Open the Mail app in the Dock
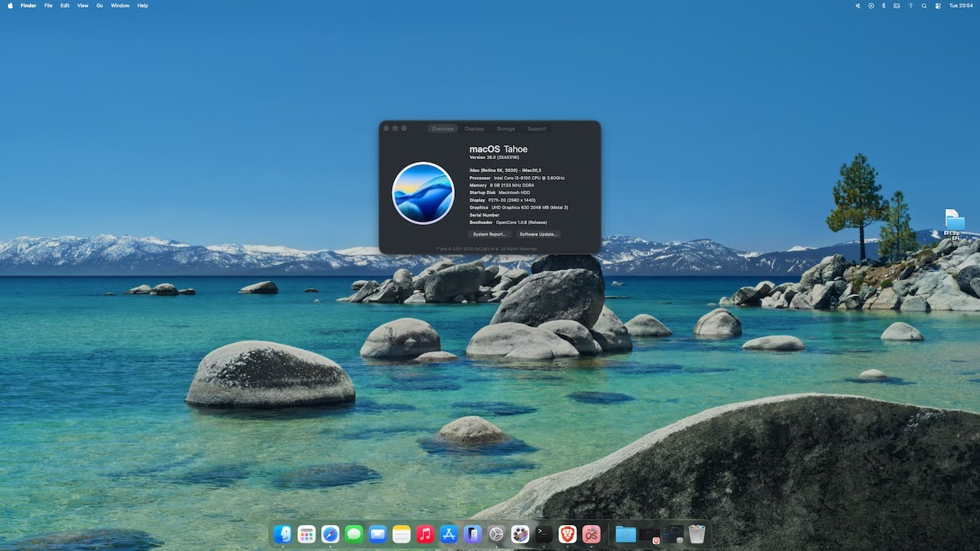 [x=377, y=534]
